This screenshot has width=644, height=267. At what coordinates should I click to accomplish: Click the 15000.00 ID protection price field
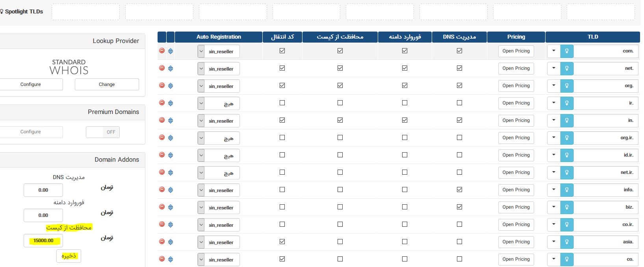pyautogui.click(x=43, y=241)
